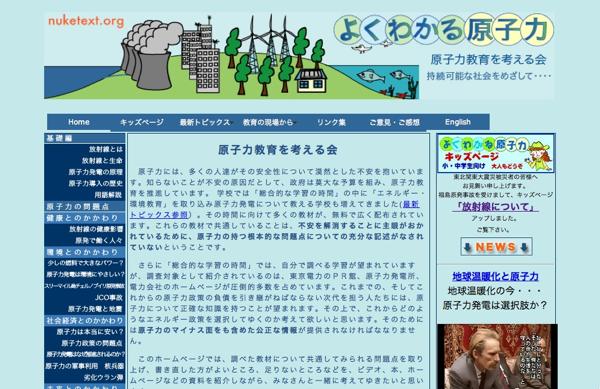Open sidebar item 原子力は本当に安い？
The width and height of the screenshot is (600, 389).
pos(90,332)
